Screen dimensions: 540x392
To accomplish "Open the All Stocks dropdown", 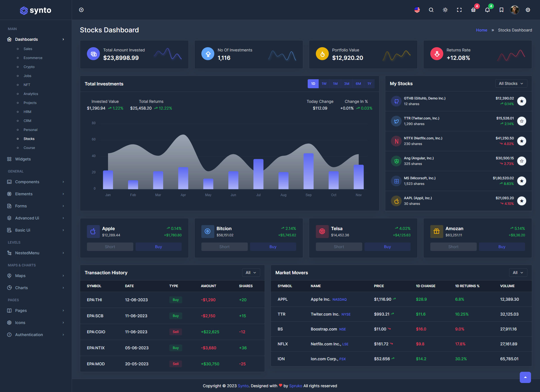I will coord(511,83).
